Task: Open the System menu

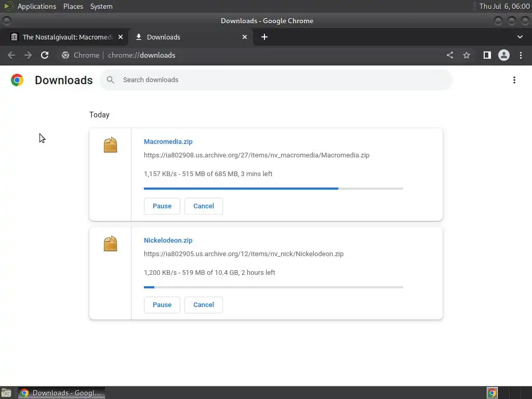Action: point(101,6)
